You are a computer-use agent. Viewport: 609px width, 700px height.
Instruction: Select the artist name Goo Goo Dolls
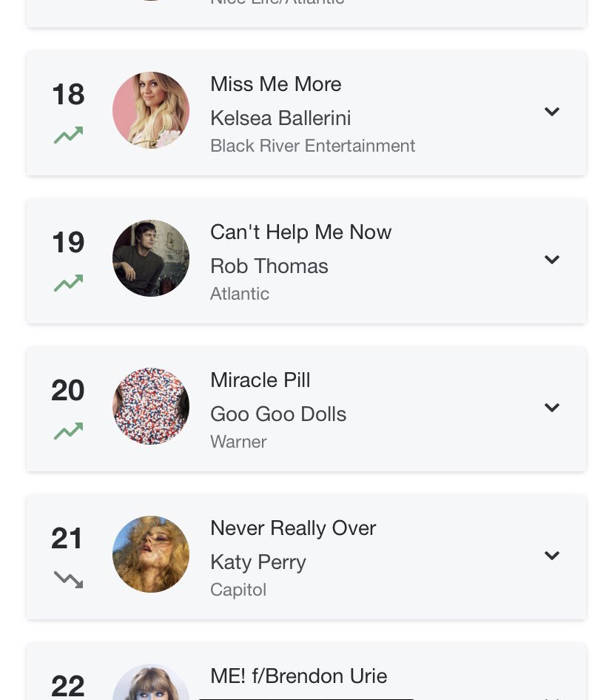(x=278, y=414)
